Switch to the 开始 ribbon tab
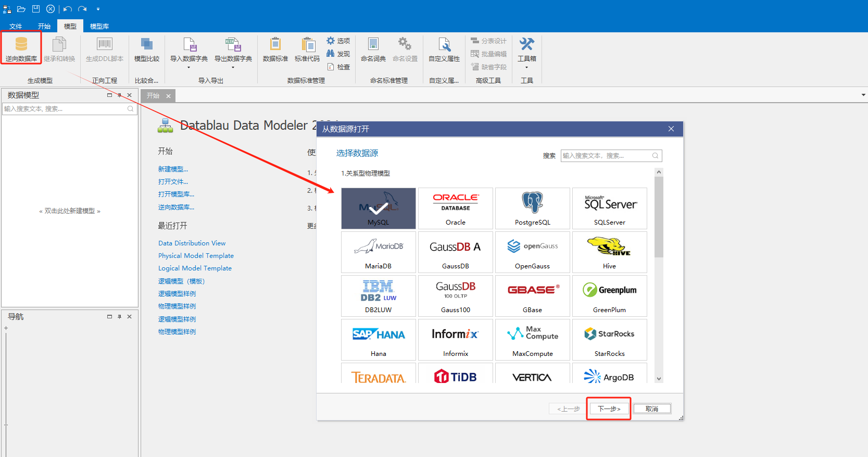868x457 pixels. tap(44, 26)
